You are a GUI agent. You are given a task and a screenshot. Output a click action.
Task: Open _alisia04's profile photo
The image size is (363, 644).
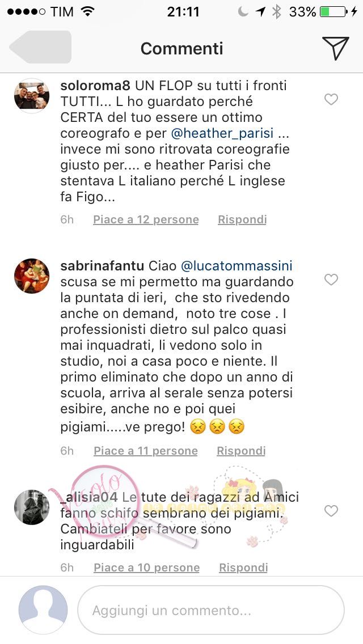pyautogui.click(x=32, y=507)
